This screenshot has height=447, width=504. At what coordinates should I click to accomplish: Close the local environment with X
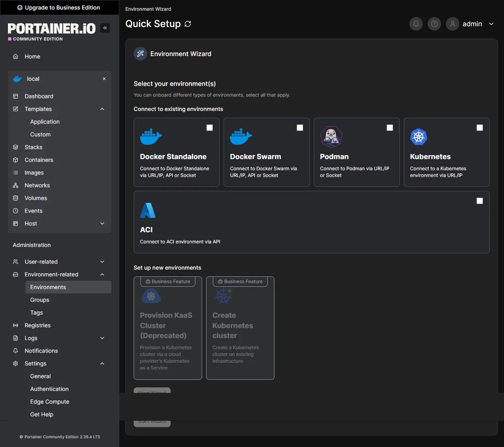click(104, 79)
